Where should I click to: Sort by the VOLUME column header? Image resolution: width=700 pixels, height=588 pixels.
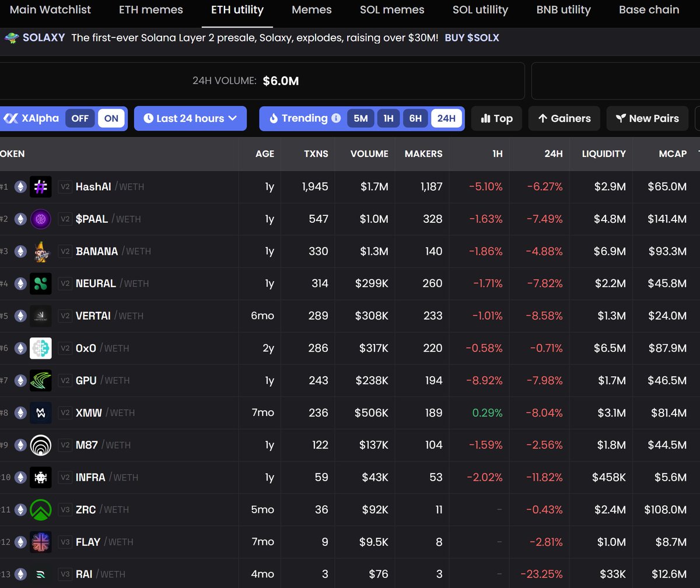(x=369, y=154)
